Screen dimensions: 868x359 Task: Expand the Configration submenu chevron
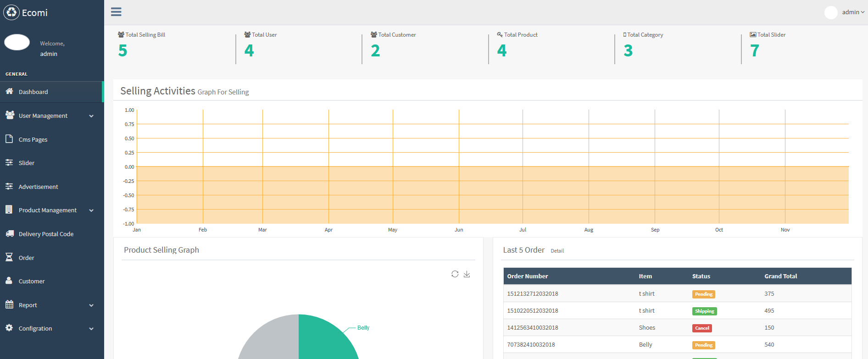tap(91, 329)
